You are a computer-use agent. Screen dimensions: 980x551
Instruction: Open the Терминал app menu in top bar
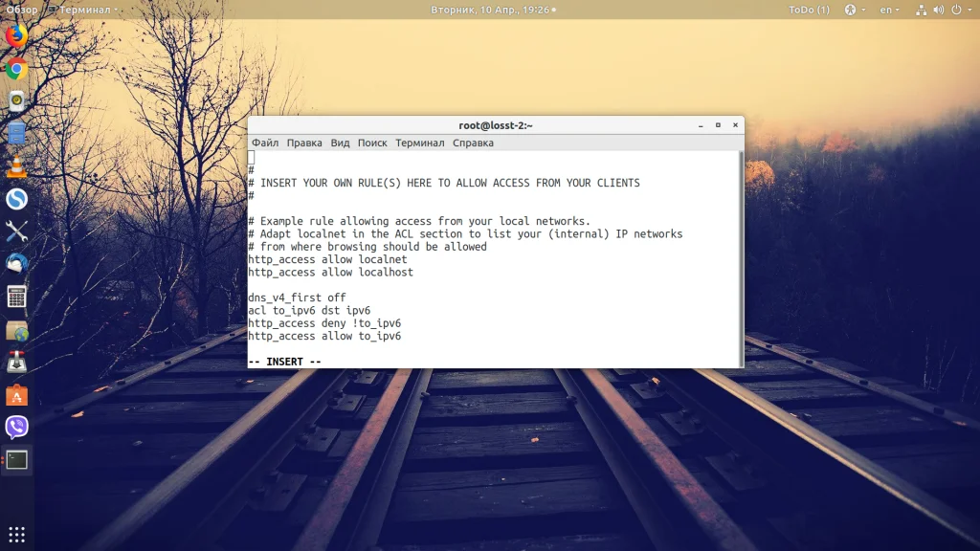coord(83,10)
